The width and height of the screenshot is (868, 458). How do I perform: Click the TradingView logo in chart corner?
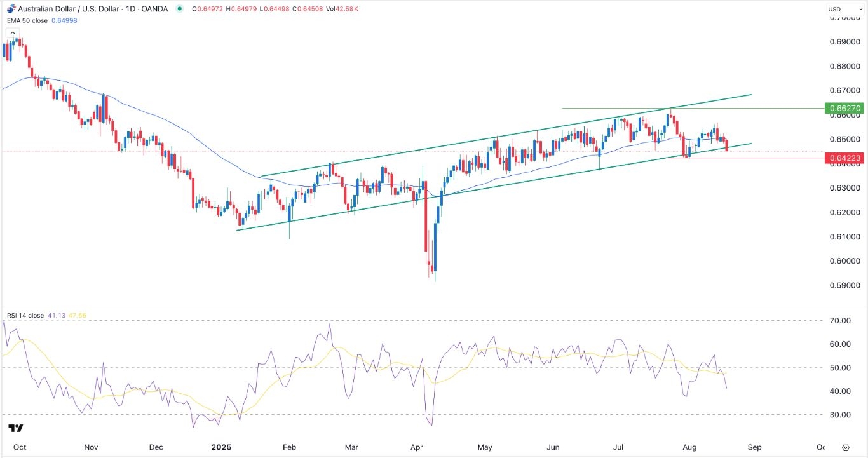17,428
